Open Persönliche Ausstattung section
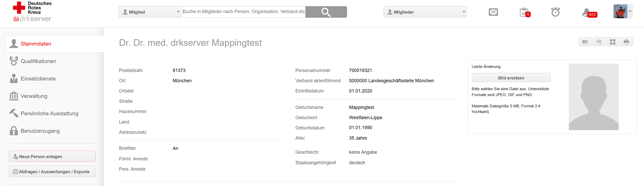The image size is (644, 186). coord(49,113)
